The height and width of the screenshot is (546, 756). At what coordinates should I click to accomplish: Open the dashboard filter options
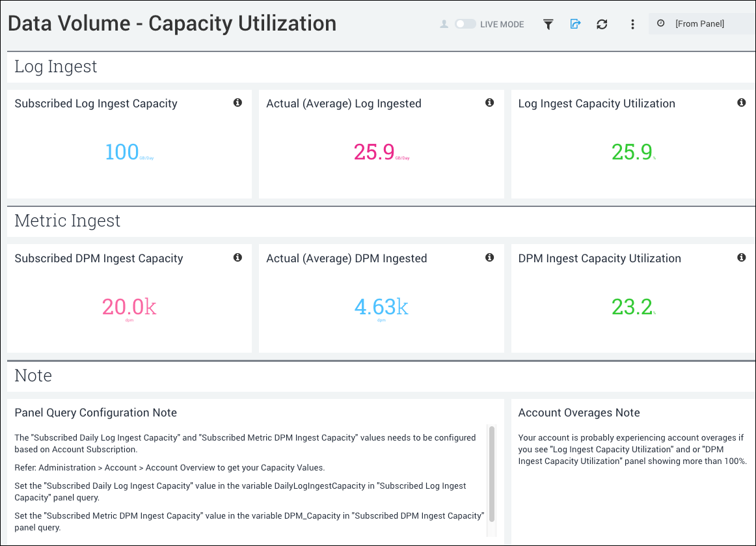(x=548, y=23)
